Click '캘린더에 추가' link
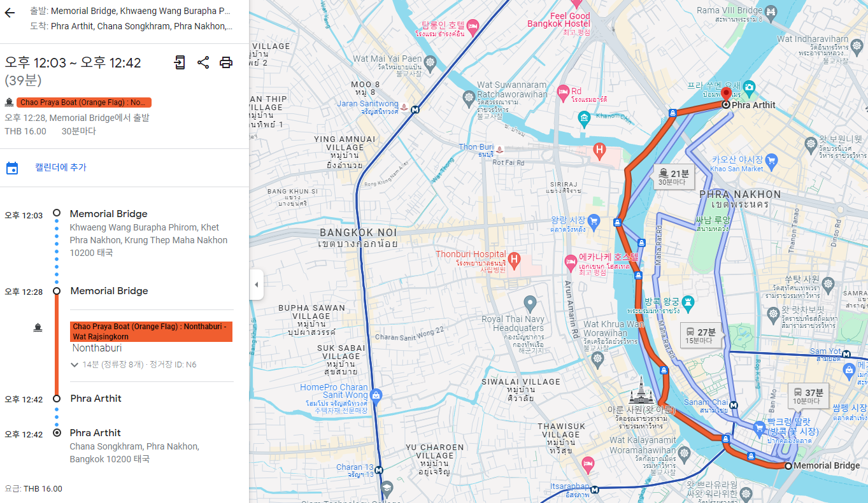This screenshot has height=503, width=868. click(60, 167)
